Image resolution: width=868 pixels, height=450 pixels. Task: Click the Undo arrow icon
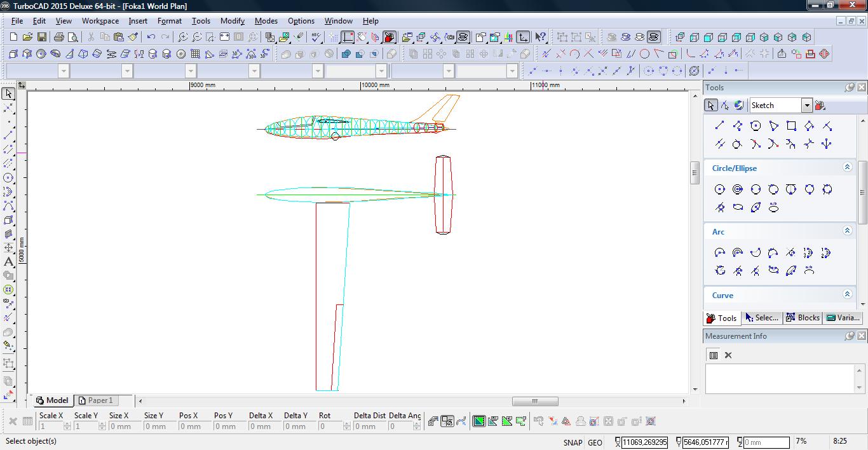151,37
